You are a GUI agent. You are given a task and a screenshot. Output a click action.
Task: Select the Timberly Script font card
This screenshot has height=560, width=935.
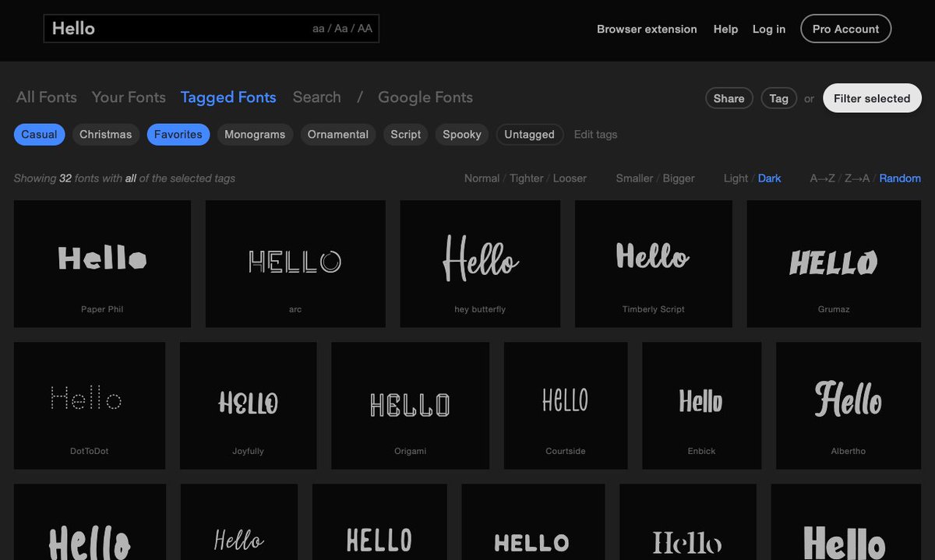point(654,264)
